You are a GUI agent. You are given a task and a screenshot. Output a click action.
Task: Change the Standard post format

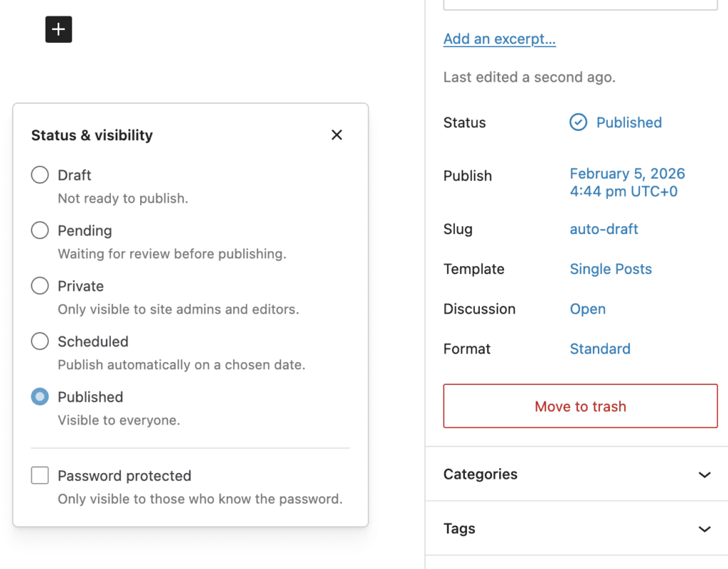click(599, 349)
